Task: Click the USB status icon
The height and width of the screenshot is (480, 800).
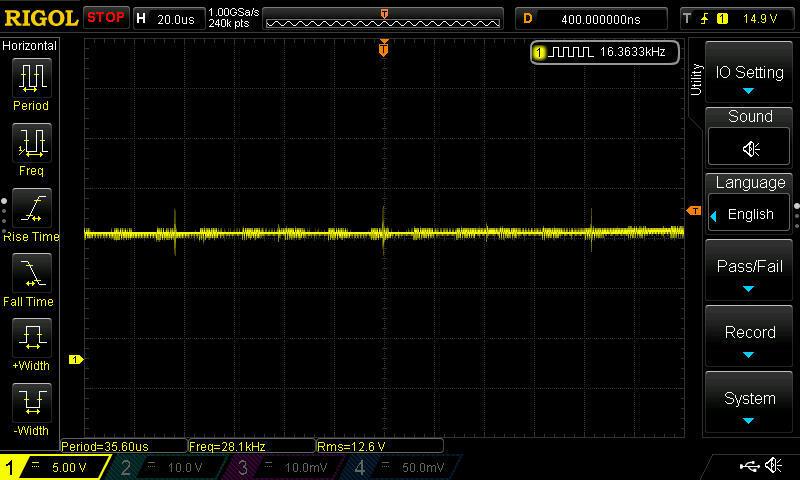Action: (748, 466)
